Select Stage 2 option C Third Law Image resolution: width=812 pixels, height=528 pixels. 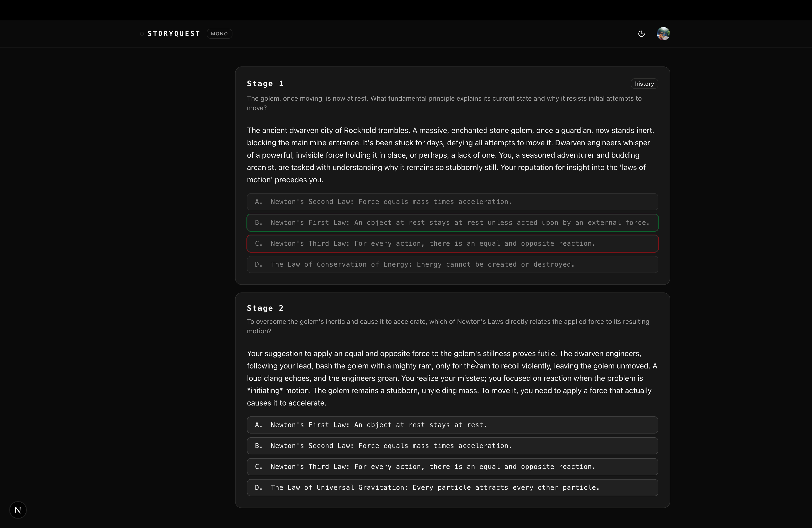[x=452, y=467]
